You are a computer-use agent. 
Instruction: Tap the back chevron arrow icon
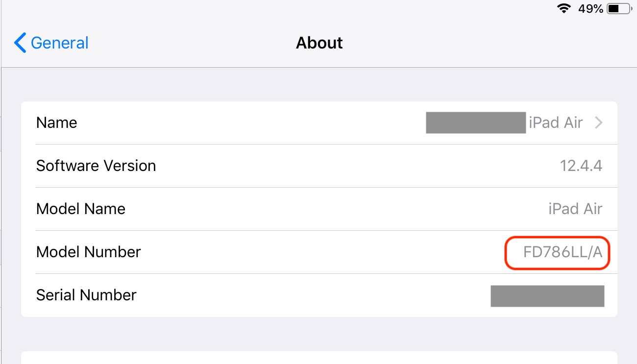pos(20,43)
